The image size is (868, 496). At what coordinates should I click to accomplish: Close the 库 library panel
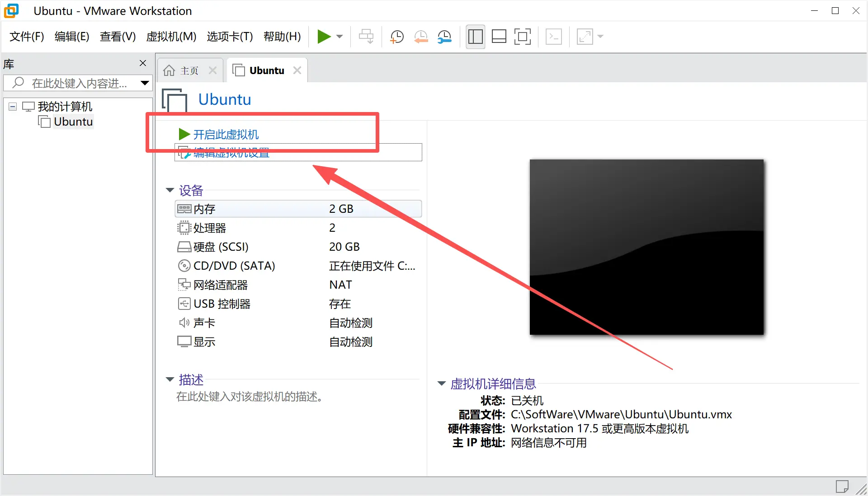pyautogui.click(x=143, y=63)
